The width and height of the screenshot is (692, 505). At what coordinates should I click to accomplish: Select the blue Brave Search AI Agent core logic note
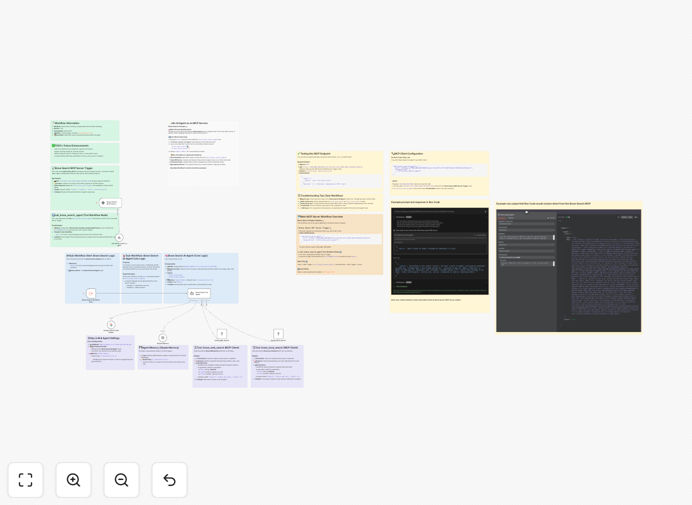tap(201, 278)
